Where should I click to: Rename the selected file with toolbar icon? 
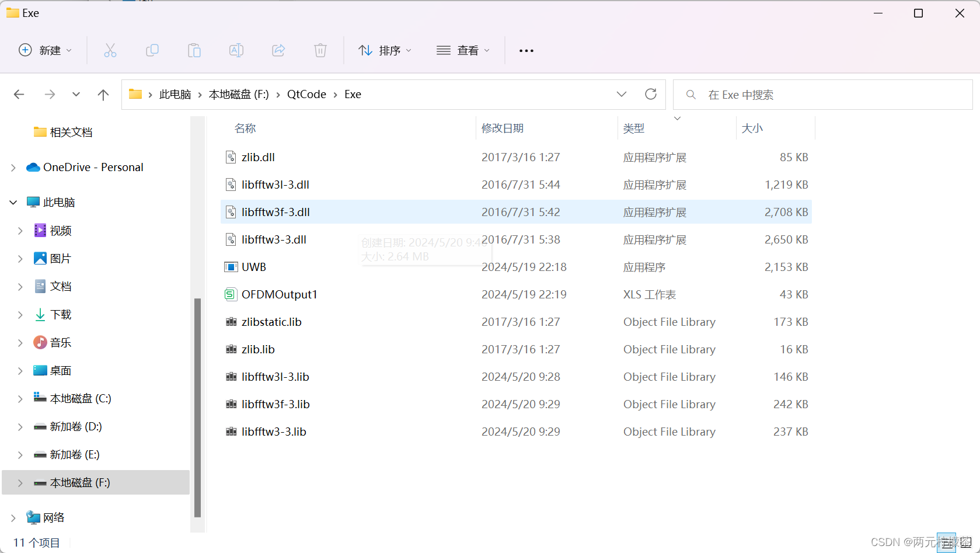click(236, 50)
